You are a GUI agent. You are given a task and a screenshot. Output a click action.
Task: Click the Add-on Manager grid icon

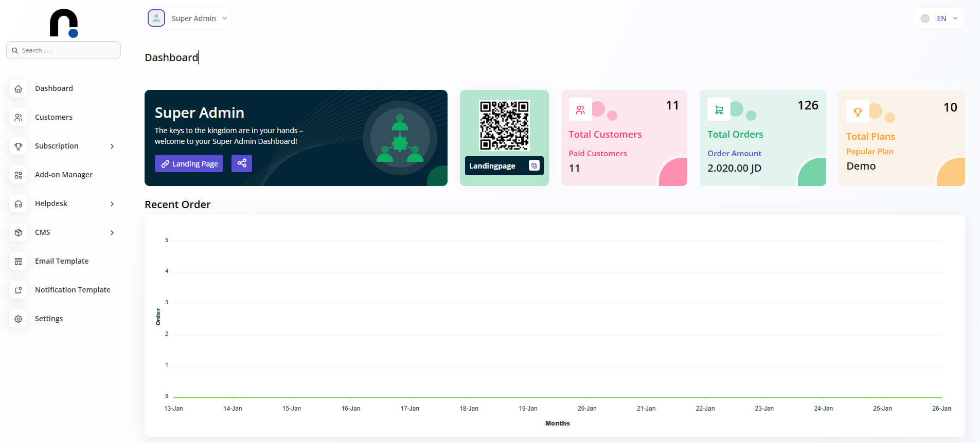tap(19, 175)
